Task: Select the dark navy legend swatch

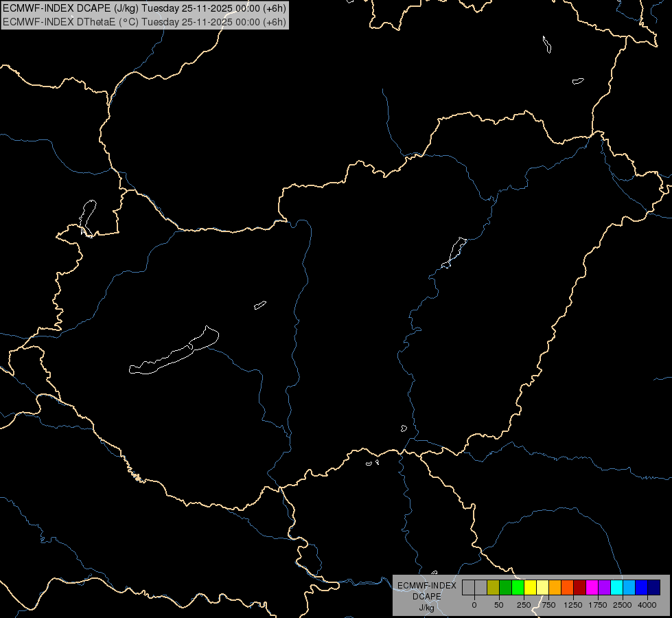Action: (654, 587)
